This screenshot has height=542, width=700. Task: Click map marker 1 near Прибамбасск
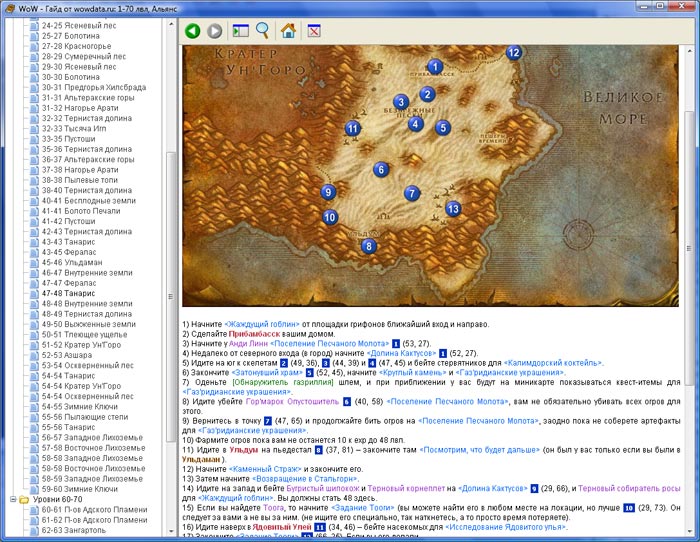[435, 67]
